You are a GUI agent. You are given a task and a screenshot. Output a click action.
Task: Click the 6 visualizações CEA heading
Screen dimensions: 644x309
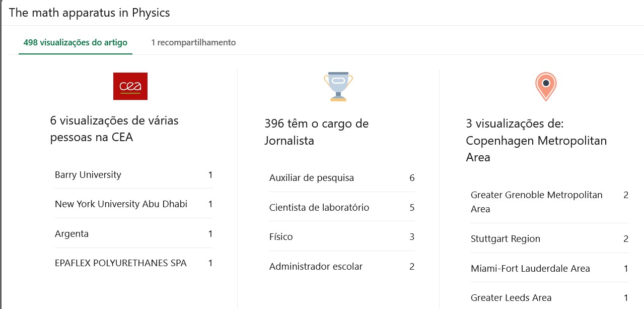point(114,129)
